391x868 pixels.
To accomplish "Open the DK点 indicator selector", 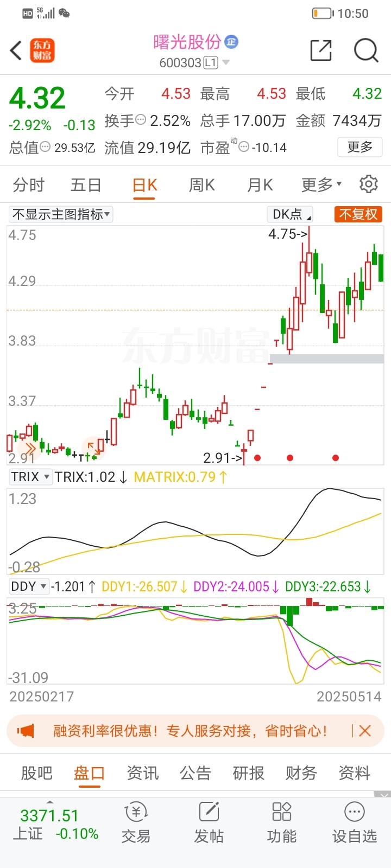I will (x=290, y=214).
